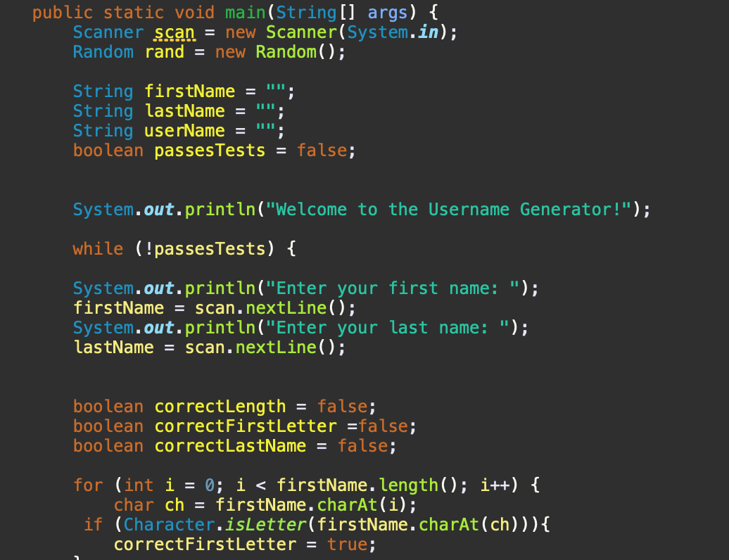Click the passesTests boolean declaration

[209, 150]
